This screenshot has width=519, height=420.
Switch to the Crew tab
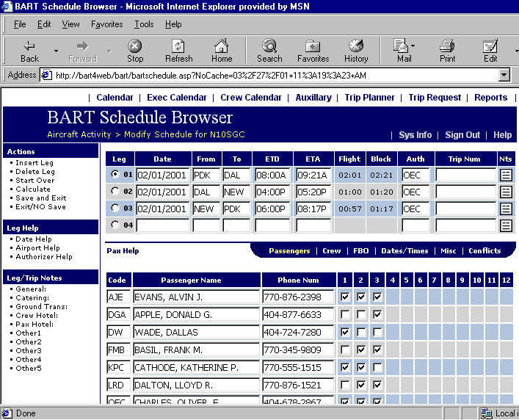click(x=331, y=251)
